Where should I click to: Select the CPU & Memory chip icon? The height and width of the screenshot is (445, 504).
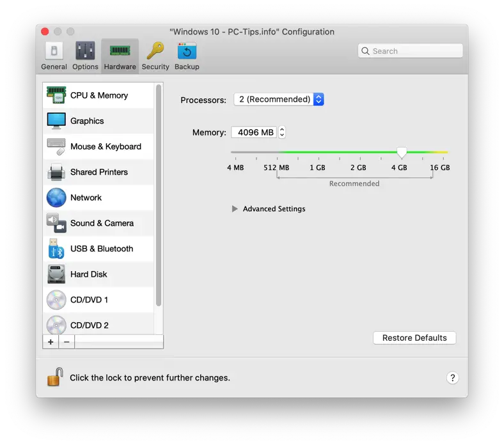tap(56, 95)
